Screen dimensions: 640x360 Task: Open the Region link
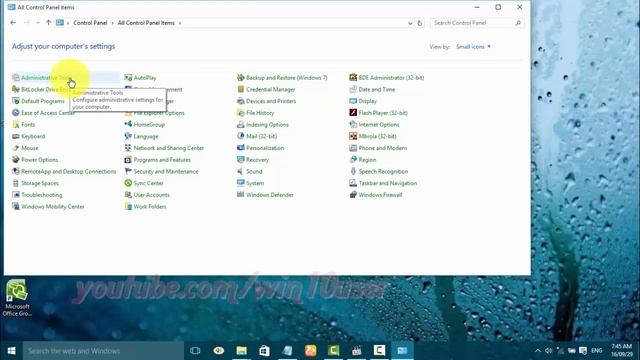(367, 160)
